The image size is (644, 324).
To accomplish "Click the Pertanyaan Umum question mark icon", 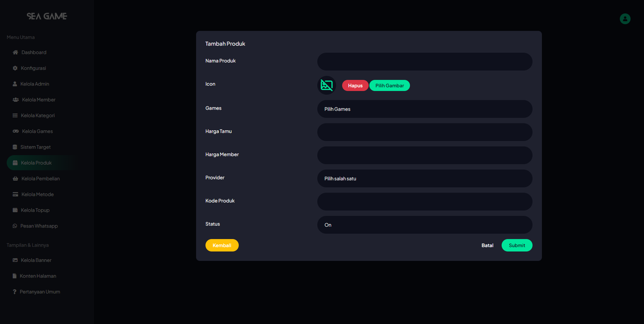I will [14, 292].
